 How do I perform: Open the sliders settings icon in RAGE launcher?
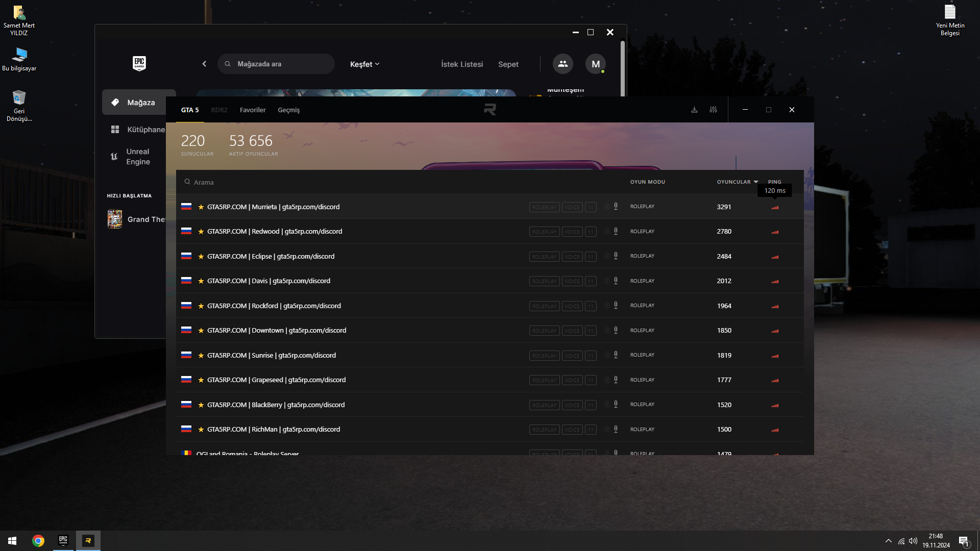click(713, 110)
